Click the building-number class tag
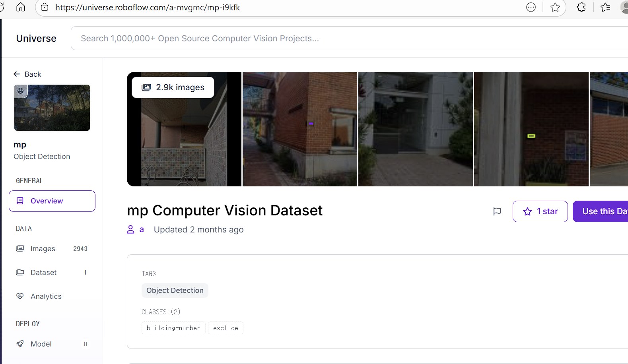 click(x=173, y=328)
